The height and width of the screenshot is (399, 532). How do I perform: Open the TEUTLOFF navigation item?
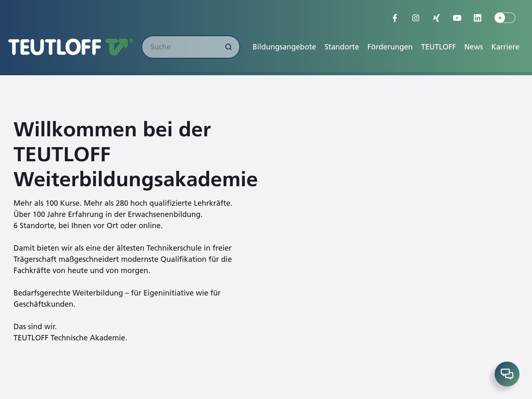point(438,47)
